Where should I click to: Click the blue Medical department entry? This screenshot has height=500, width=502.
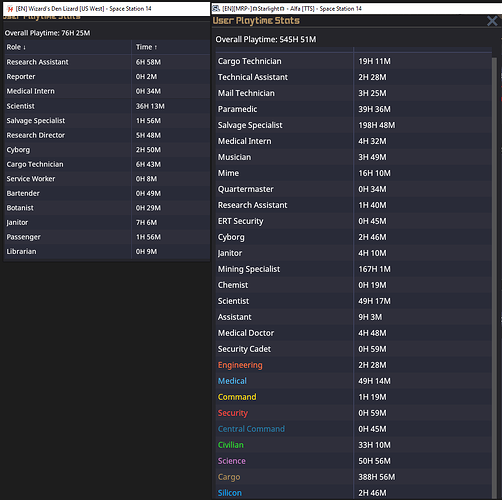click(x=232, y=381)
